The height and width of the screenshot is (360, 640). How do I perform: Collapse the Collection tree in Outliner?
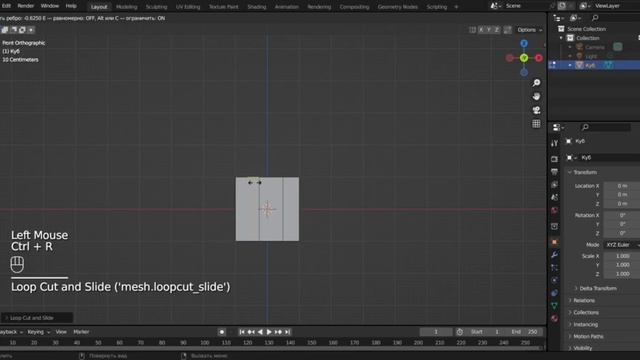561,38
